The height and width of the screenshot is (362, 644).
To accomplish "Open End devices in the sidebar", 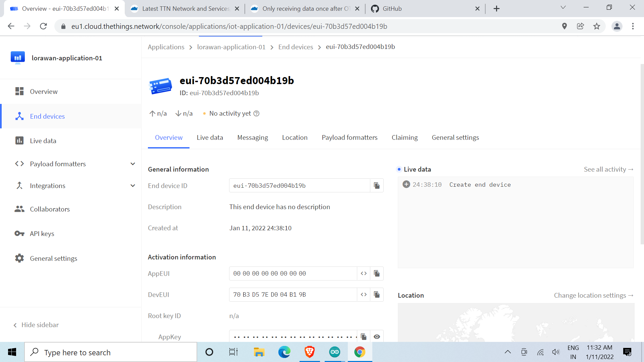I will click(x=70, y=116).
